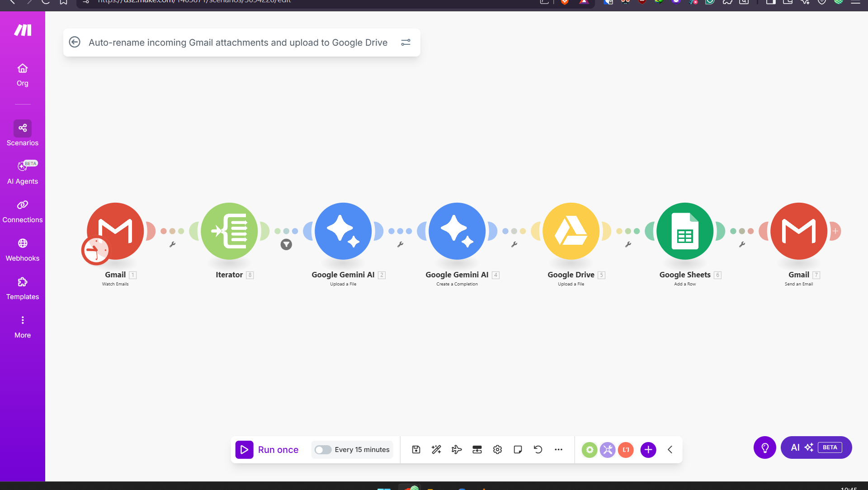Open the Google Drive Upload a File module
This screenshot has width=868, height=490.
pos(571,231)
